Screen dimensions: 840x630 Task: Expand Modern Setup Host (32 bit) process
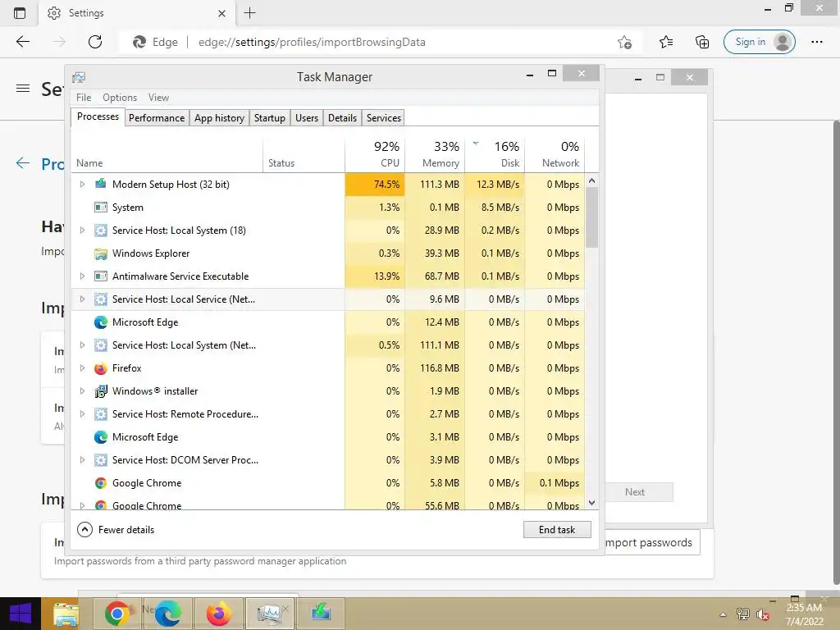(x=82, y=185)
